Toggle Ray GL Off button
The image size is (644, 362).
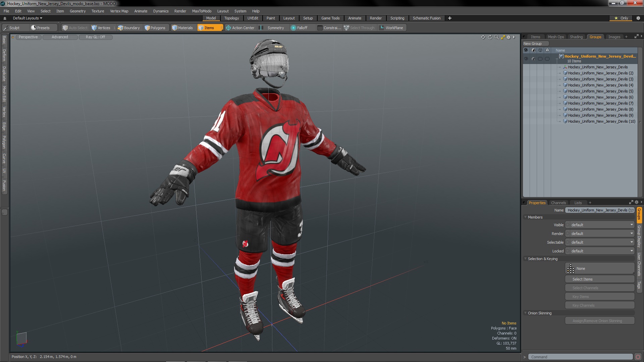pos(96,37)
